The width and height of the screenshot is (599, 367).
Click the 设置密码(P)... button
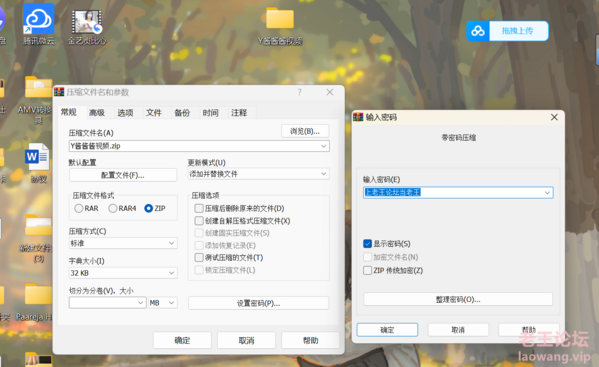pos(258,303)
